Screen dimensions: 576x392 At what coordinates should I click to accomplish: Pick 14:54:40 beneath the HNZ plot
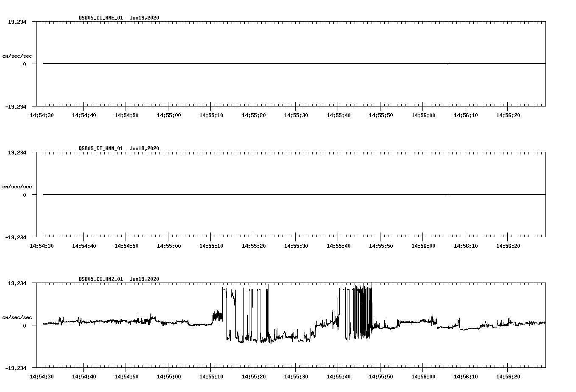84,377
